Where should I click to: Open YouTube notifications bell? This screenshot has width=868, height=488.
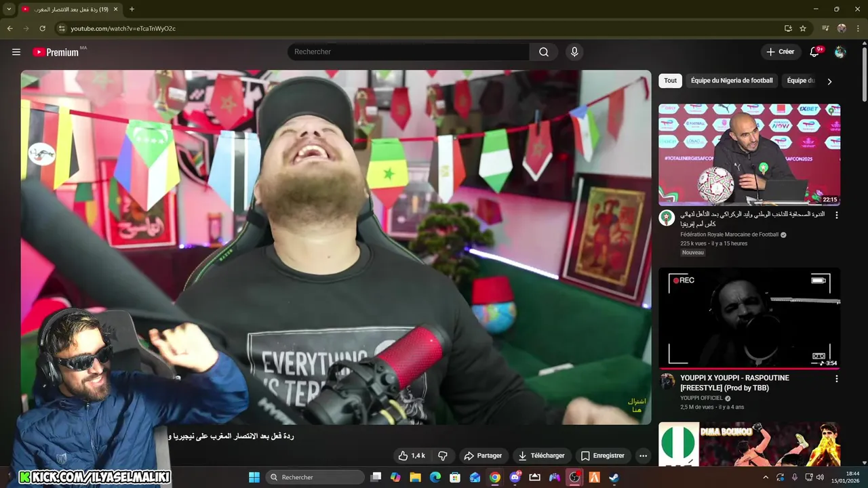click(815, 52)
